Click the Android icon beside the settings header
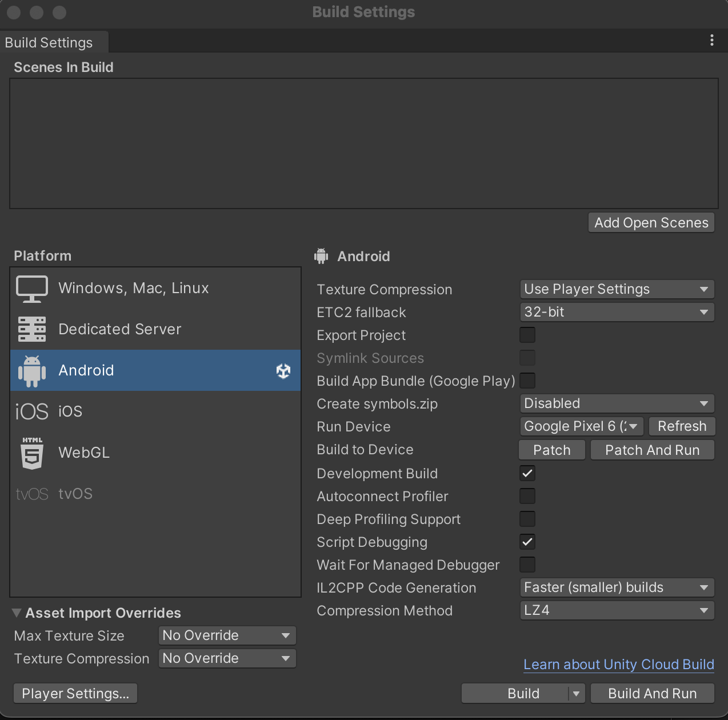Screen dimensions: 728x720 321,256
